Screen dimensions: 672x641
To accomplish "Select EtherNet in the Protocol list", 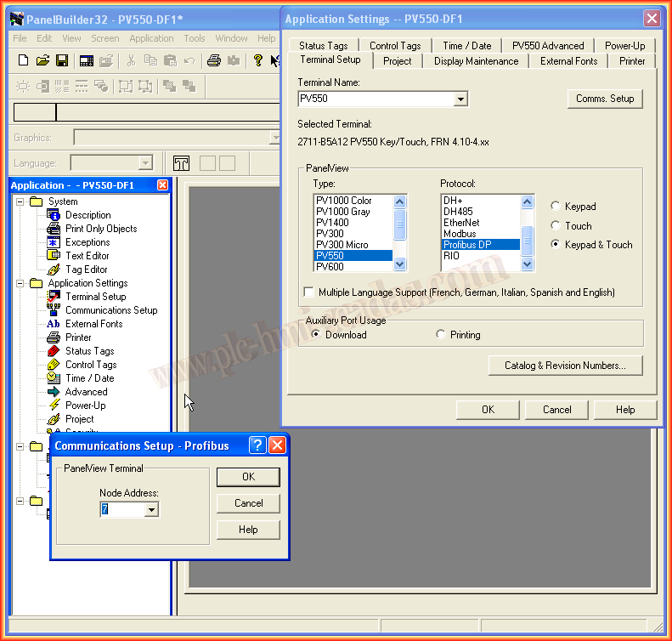I will click(x=460, y=223).
